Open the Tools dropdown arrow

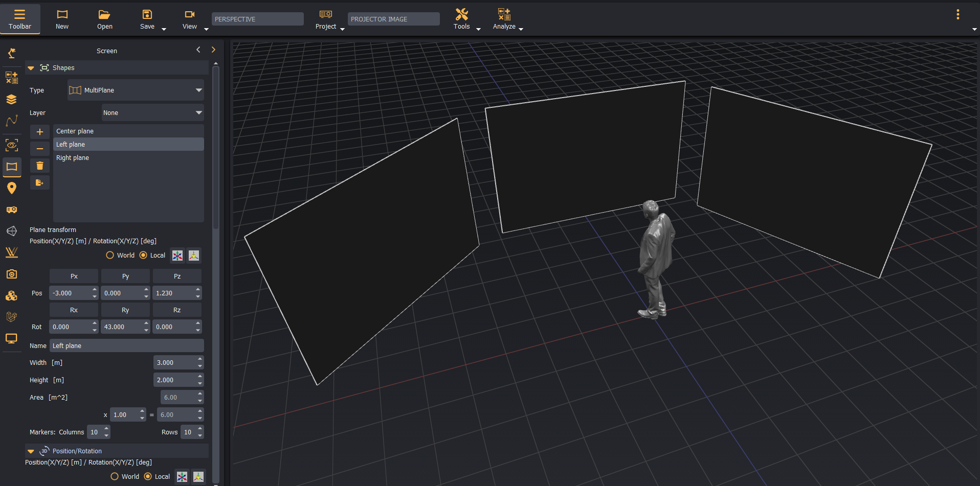coord(478,29)
